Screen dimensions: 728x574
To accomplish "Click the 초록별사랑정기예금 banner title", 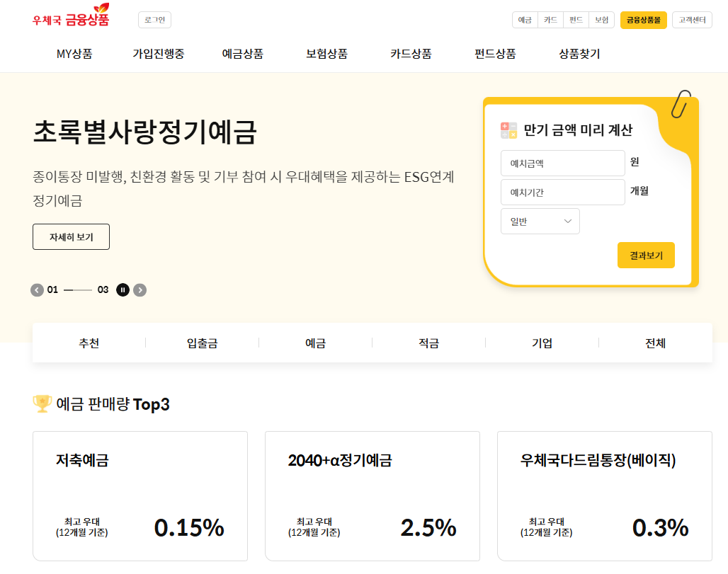I will [x=145, y=132].
